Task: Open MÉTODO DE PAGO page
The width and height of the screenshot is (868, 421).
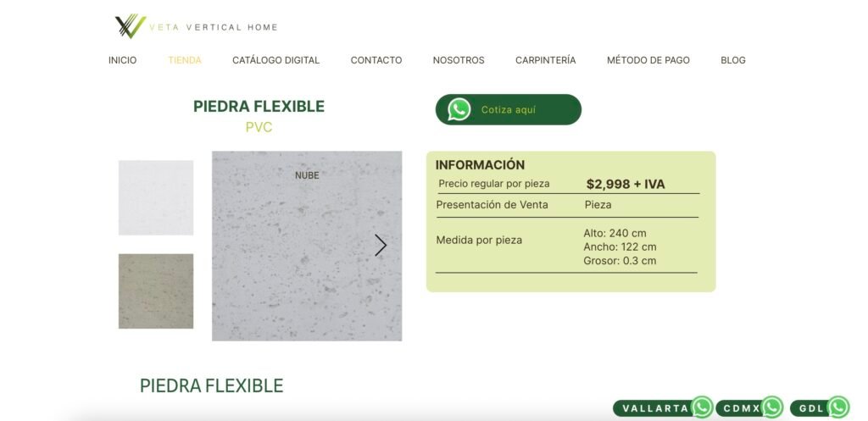Action: click(x=648, y=60)
